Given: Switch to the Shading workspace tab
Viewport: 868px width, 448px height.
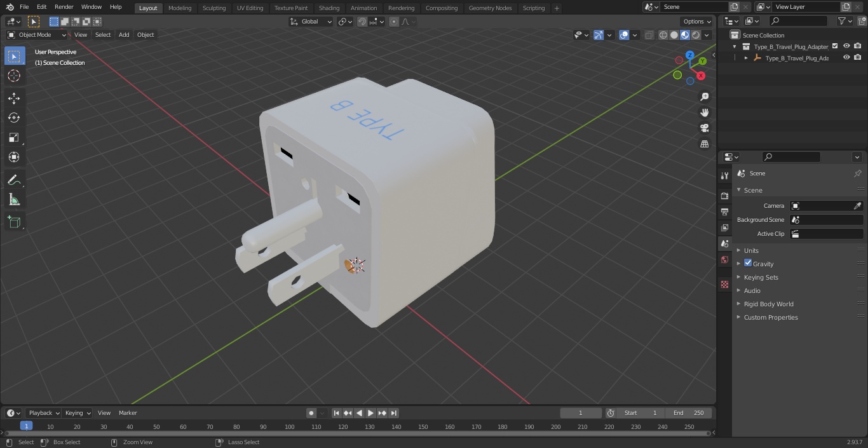Looking at the screenshot, I should pos(329,8).
